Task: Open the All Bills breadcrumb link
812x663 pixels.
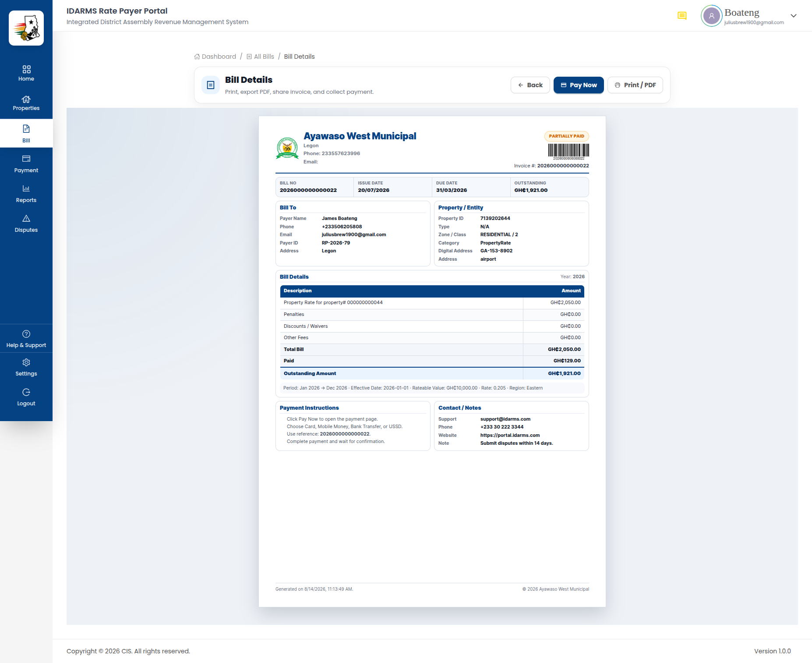Action: click(x=260, y=57)
